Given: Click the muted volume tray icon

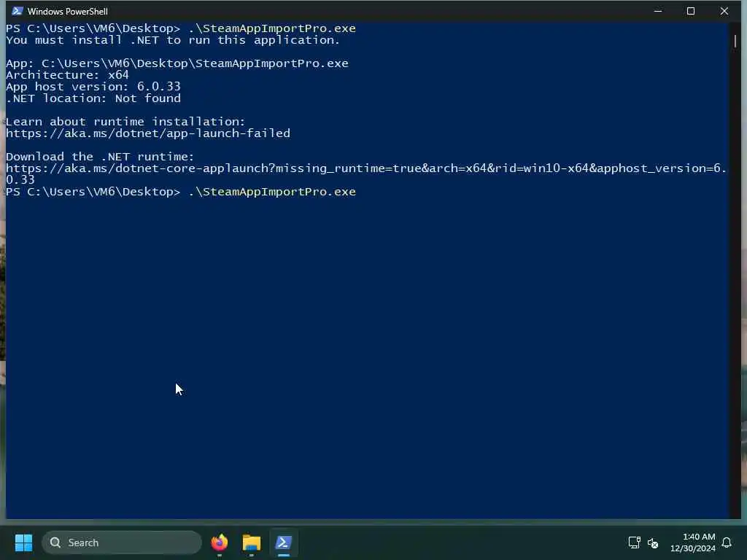Looking at the screenshot, I should 653,542.
